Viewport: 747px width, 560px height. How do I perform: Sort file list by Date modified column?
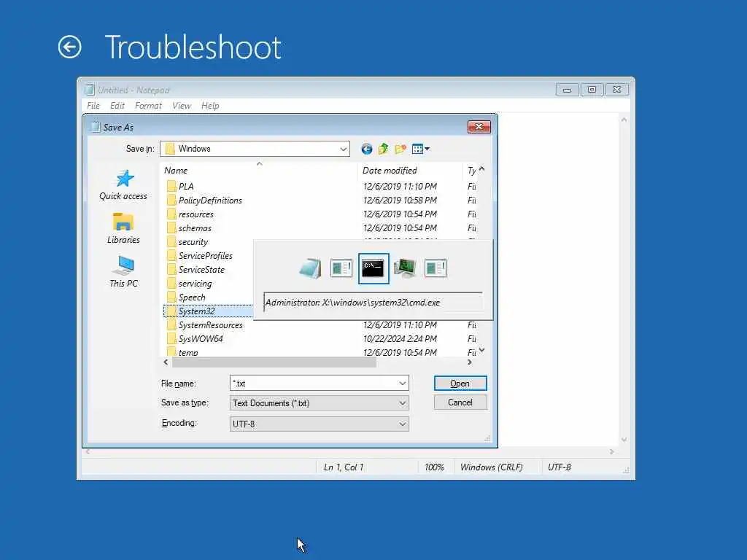click(410, 170)
